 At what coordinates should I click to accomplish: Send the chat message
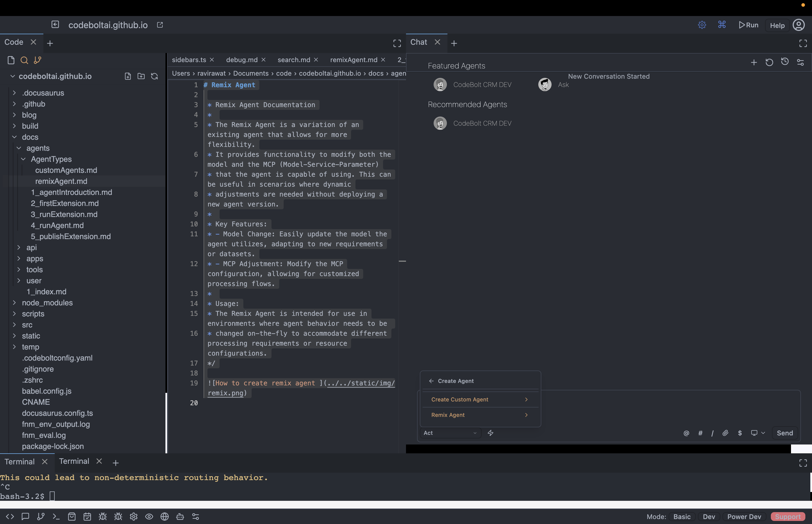point(785,433)
